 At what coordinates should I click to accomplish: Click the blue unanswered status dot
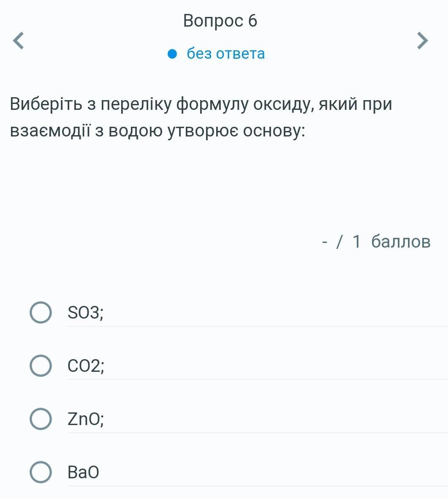(x=172, y=54)
